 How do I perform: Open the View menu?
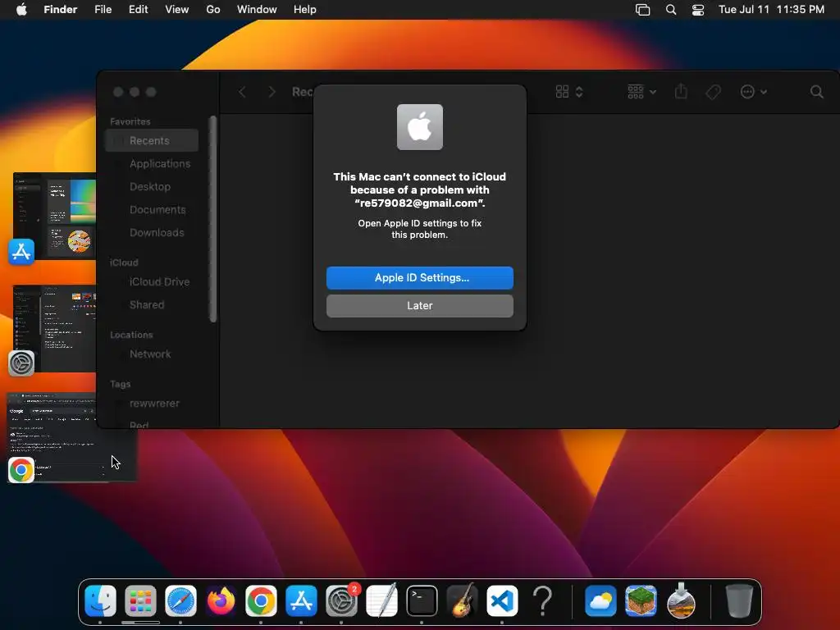pos(177,9)
